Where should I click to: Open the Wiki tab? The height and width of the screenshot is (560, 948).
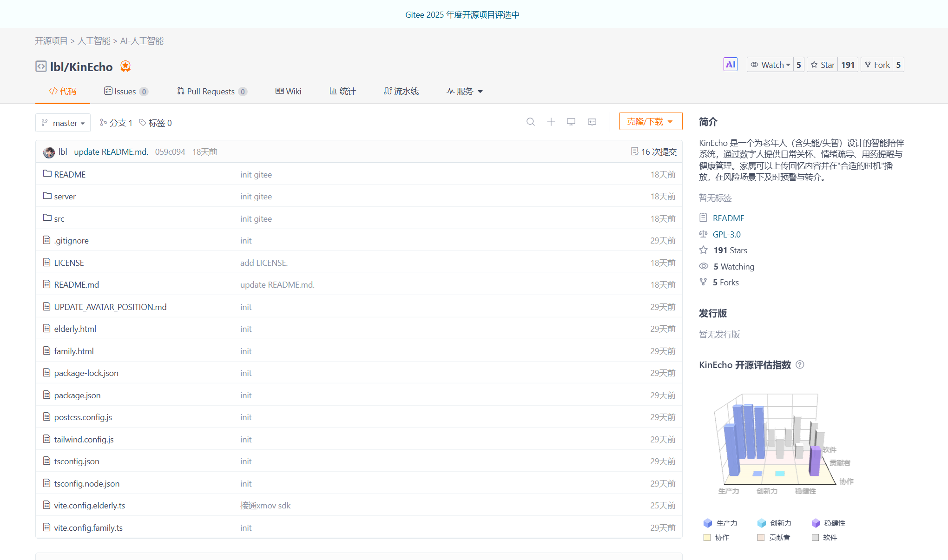pos(288,91)
